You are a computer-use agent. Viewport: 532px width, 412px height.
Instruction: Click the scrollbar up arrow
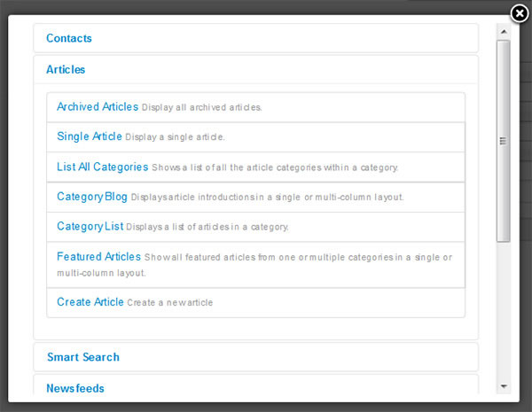pyautogui.click(x=504, y=32)
